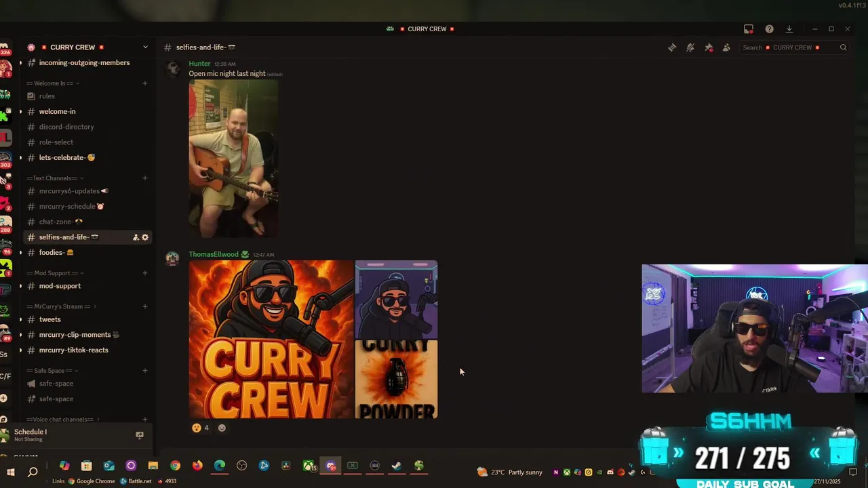The width and height of the screenshot is (868, 488).
Task: Click the Schedule I Not Sharing status
Action: [31, 435]
